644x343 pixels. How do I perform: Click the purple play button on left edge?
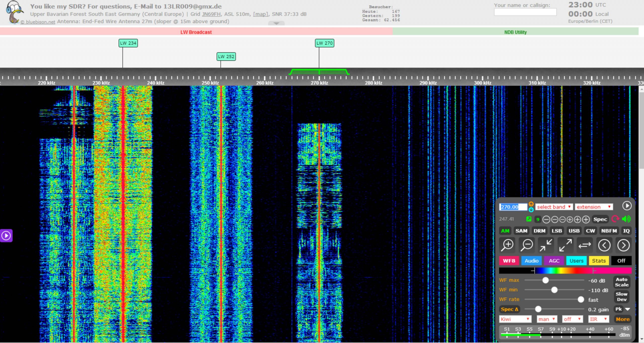(x=6, y=236)
